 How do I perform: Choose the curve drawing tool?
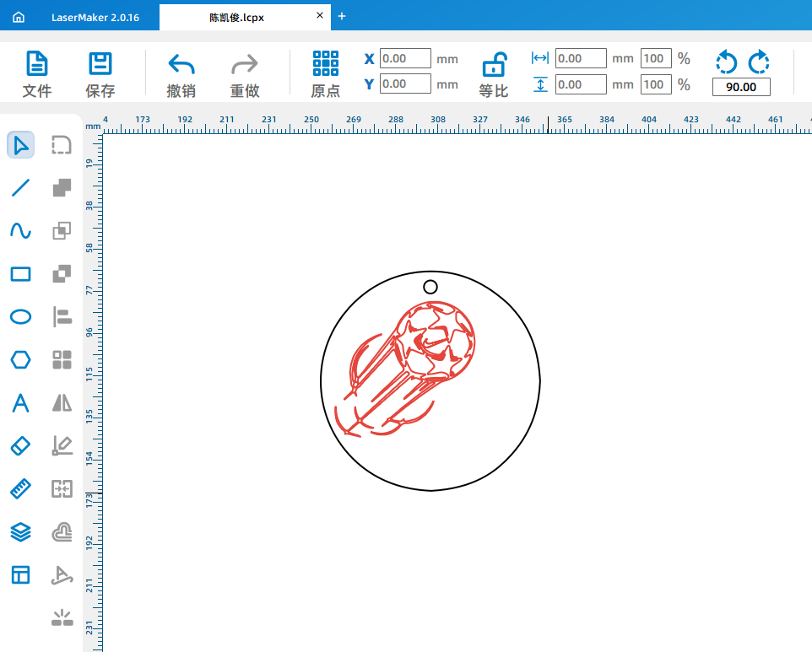coord(20,231)
